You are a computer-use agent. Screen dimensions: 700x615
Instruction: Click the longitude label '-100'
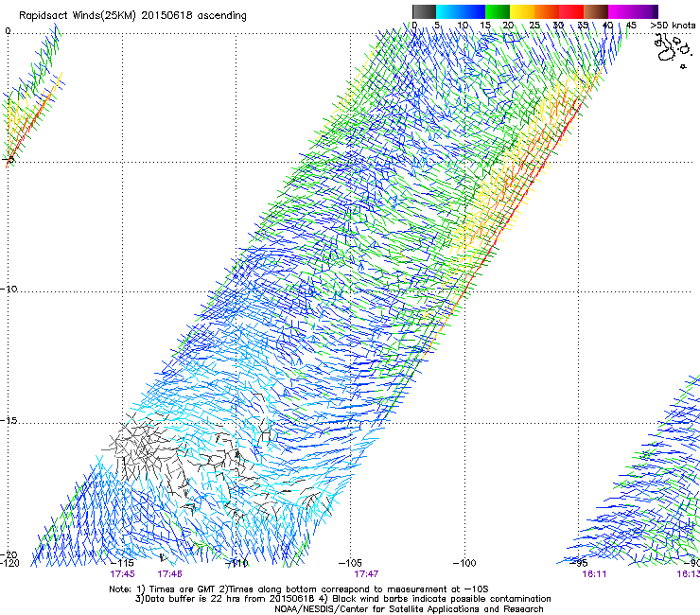click(x=464, y=563)
